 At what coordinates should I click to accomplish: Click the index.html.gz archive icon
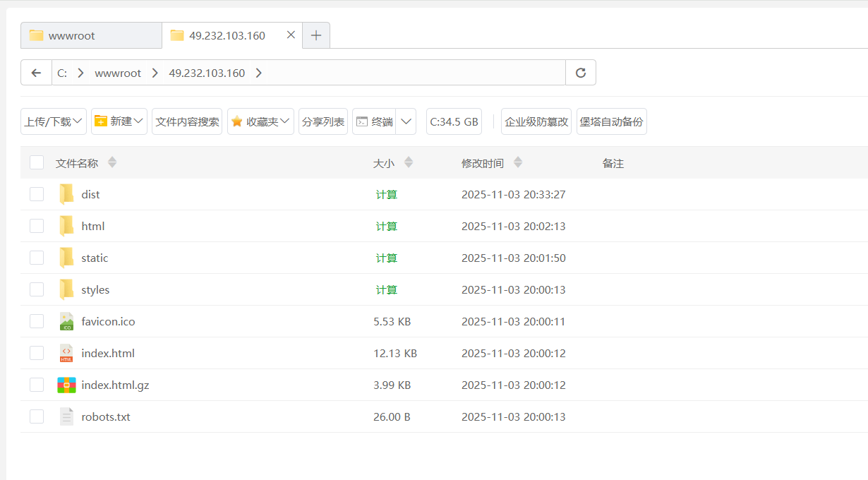pyautogui.click(x=66, y=385)
